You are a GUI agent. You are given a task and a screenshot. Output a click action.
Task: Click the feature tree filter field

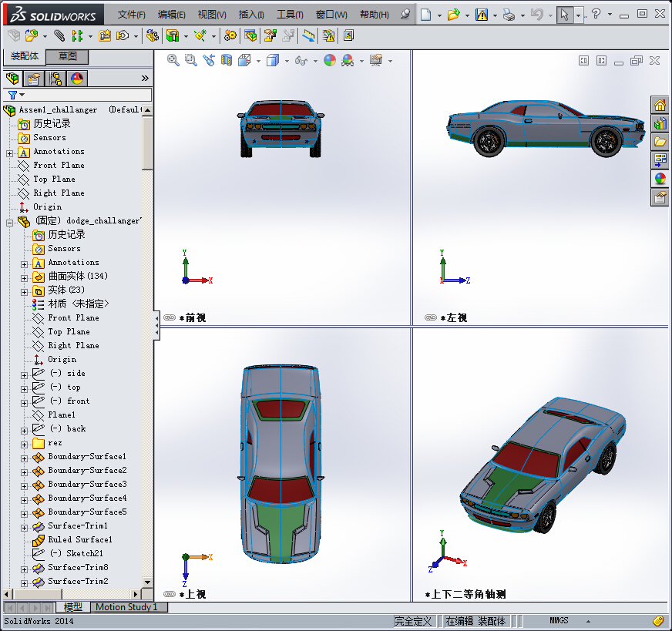[x=79, y=95]
